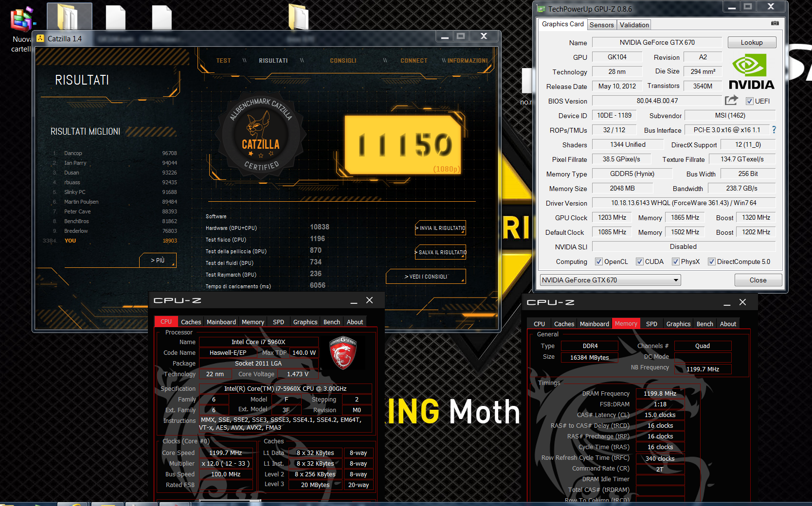Open the CPU tab in right CPU-Z
This screenshot has width=812, height=506.
[x=539, y=324]
